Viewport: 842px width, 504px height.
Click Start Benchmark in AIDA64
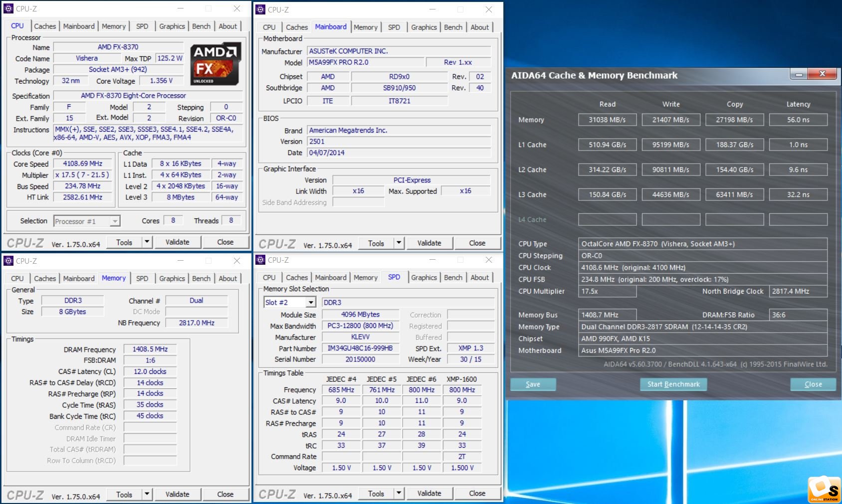(x=673, y=384)
